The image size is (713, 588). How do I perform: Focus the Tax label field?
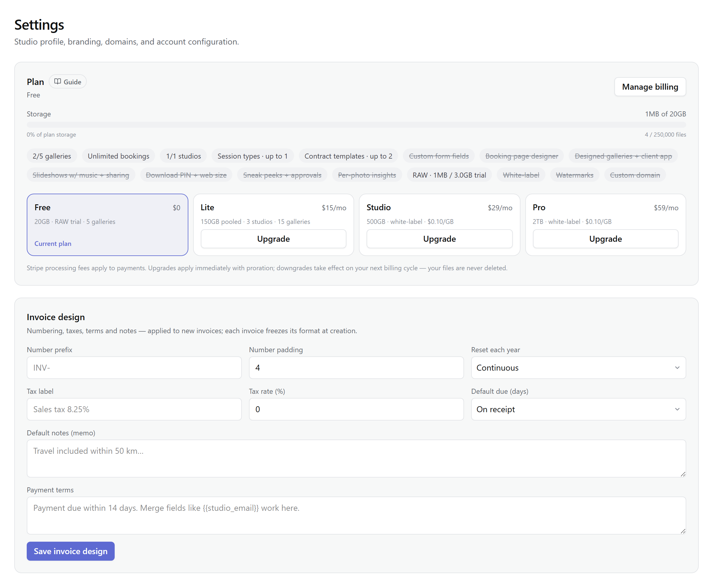134,409
